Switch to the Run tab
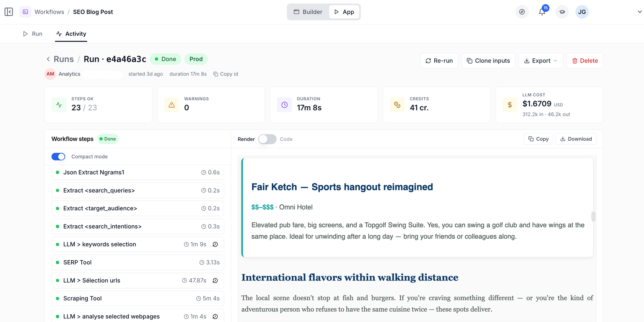This screenshot has width=644, height=322. tap(33, 34)
